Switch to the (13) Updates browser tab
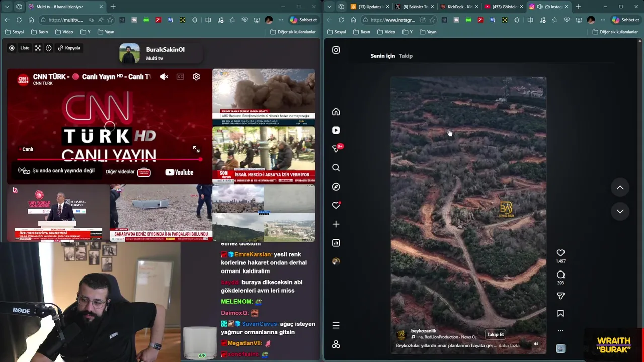 (370, 7)
